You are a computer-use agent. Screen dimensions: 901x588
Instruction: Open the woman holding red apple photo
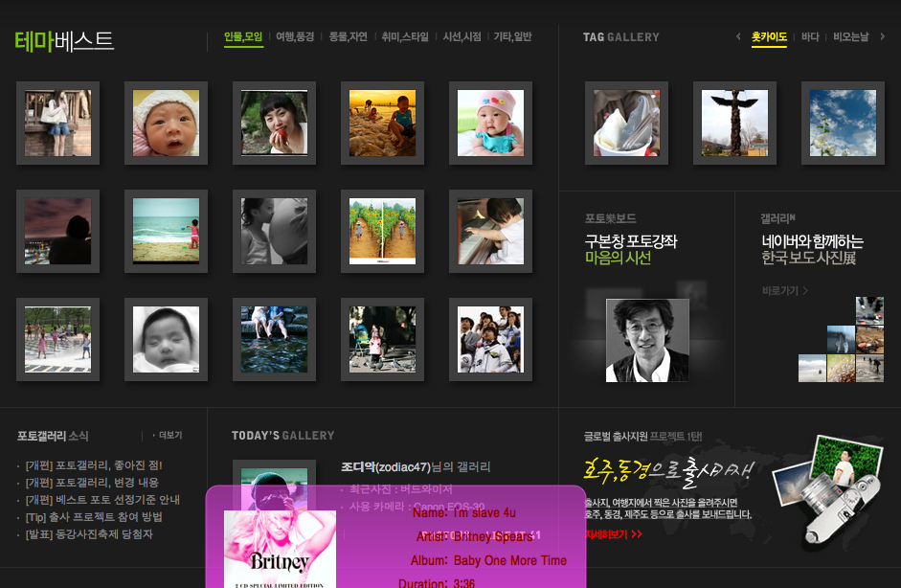(274, 123)
